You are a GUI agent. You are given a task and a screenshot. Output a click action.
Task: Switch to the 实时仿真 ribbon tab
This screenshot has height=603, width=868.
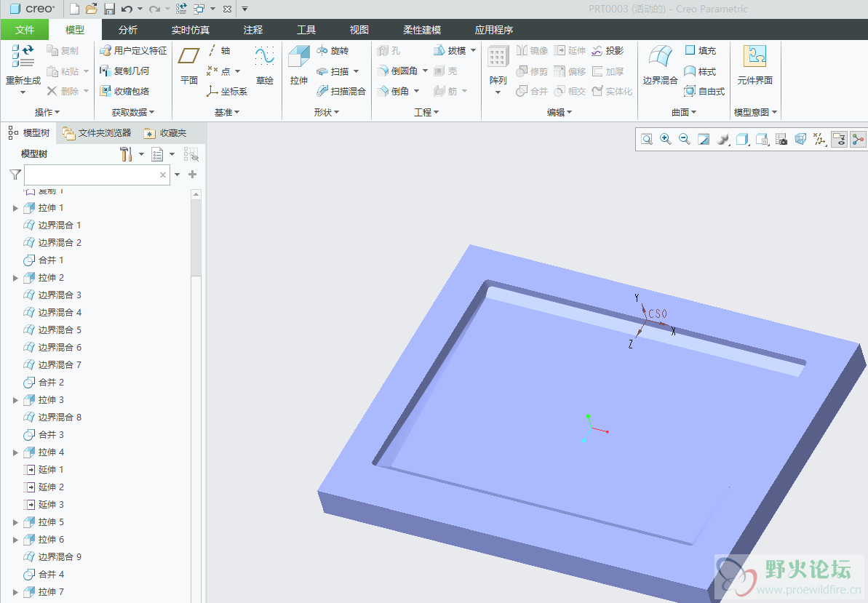[191, 30]
